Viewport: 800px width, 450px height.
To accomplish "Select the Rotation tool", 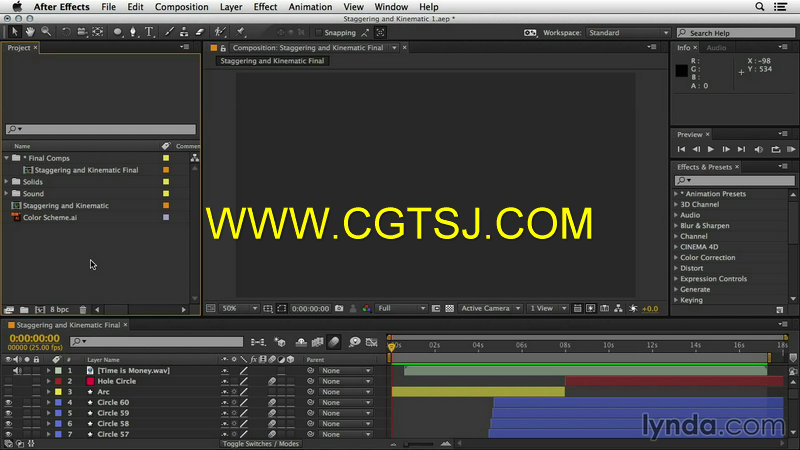I will click(66, 32).
